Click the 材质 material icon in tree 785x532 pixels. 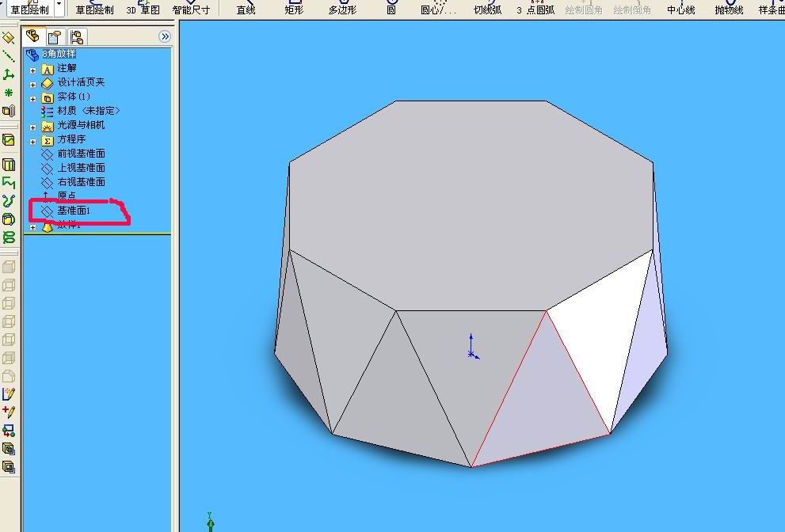[47, 111]
